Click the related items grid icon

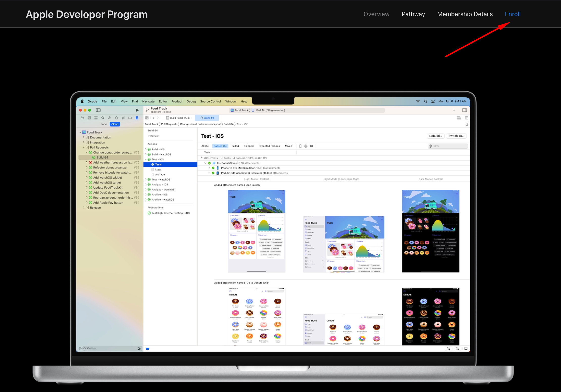tap(147, 118)
